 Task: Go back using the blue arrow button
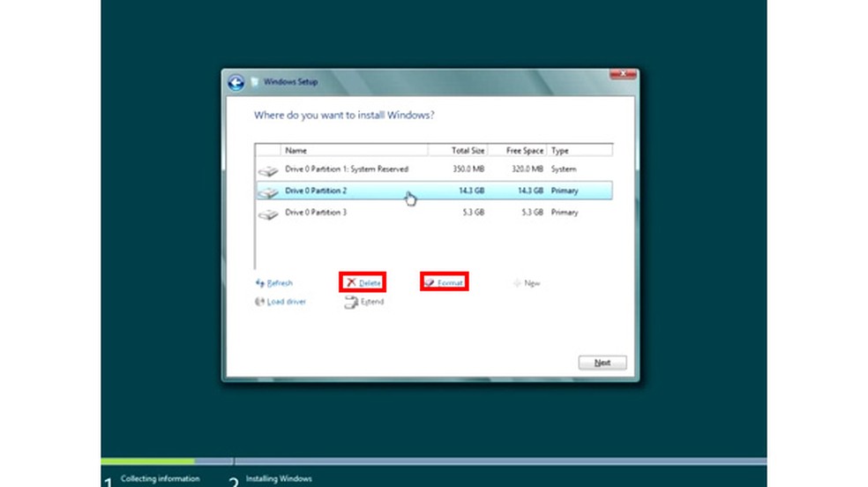(236, 82)
